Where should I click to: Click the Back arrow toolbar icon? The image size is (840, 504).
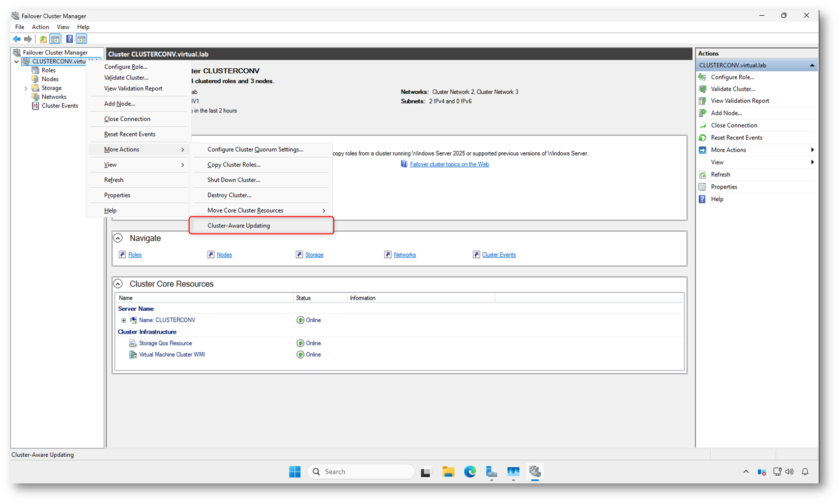click(x=17, y=39)
